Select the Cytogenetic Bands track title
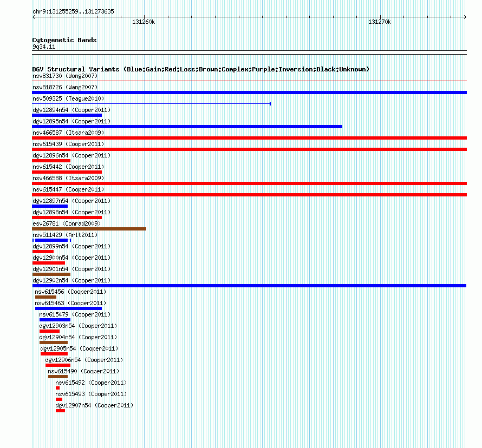Screen dimensions: 482x448 (x=64, y=40)
